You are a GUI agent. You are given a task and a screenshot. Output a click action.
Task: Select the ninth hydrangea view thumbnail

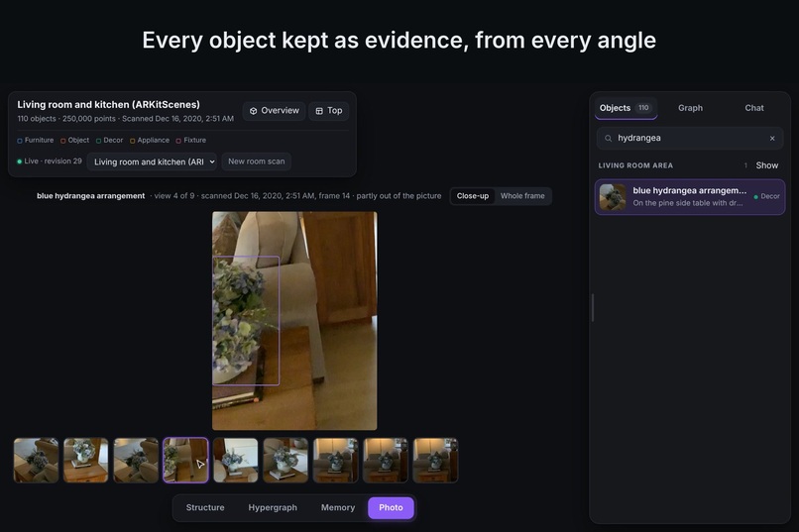[435, 461]
